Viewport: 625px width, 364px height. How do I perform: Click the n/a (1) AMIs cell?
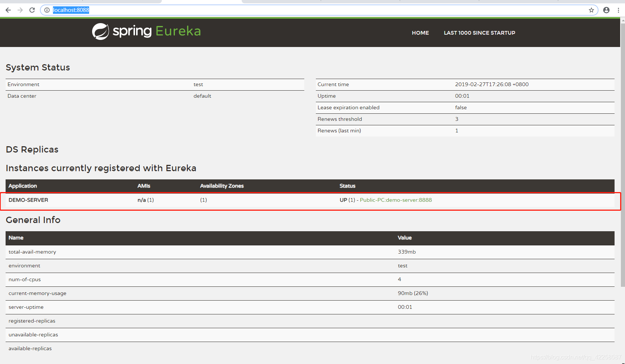point(146,200)
